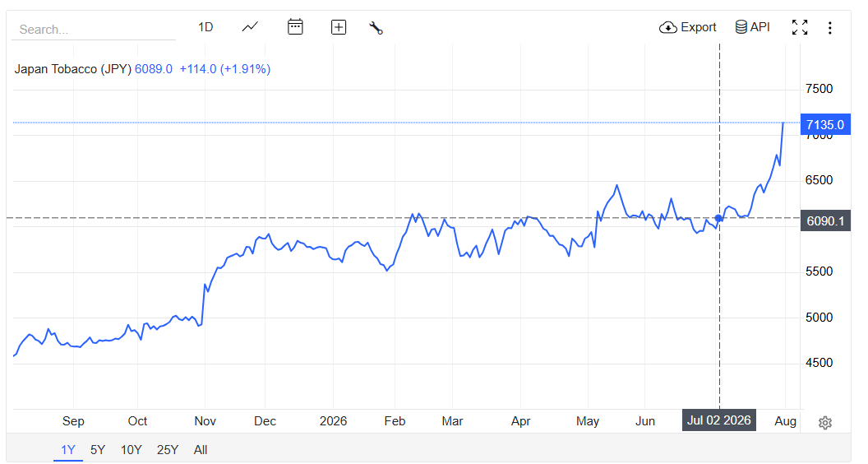Open the three-dot more options menu
Screen dimensions: 868x464
coord(829,28)
